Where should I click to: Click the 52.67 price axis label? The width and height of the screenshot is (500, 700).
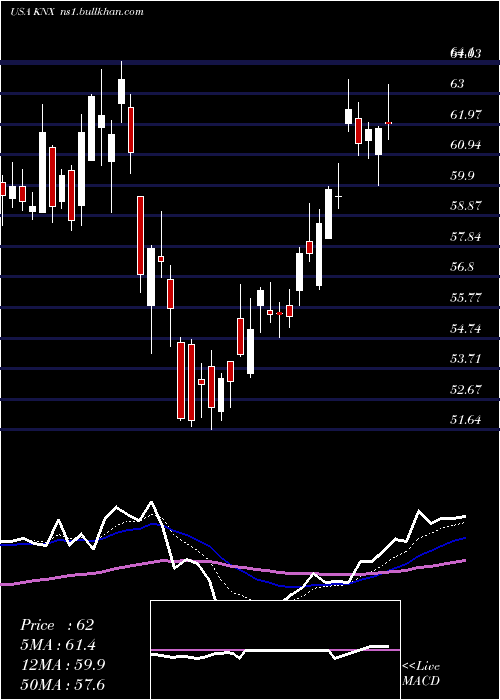(x=466, y=389)
